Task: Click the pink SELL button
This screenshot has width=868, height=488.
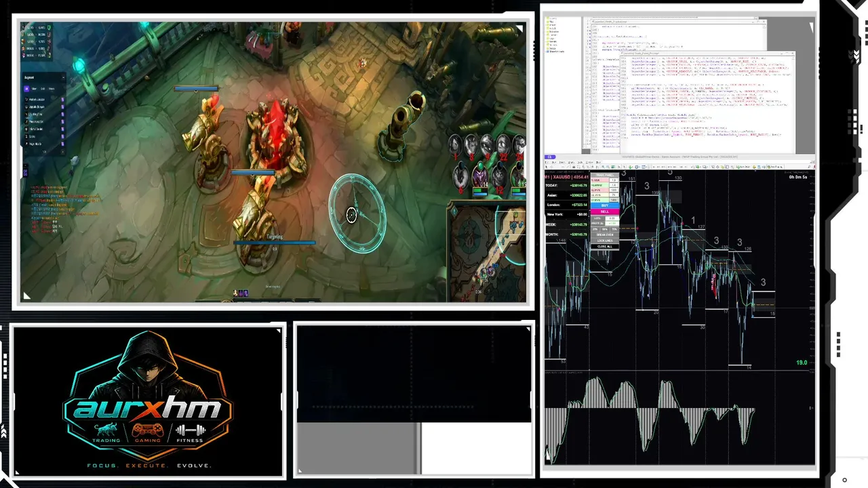Action: (605, 211)
